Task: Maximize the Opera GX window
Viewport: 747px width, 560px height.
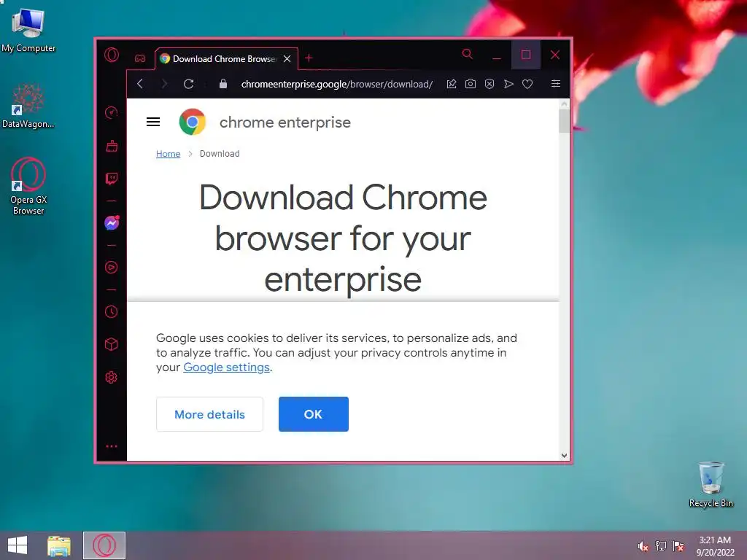Action: (x=525, y=55)
